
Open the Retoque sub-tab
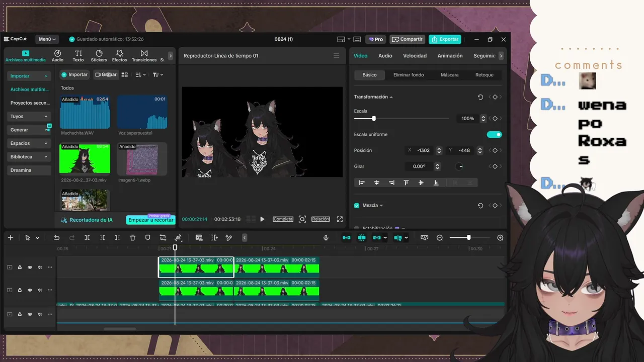pyautogui.click(x=485, y=75)
